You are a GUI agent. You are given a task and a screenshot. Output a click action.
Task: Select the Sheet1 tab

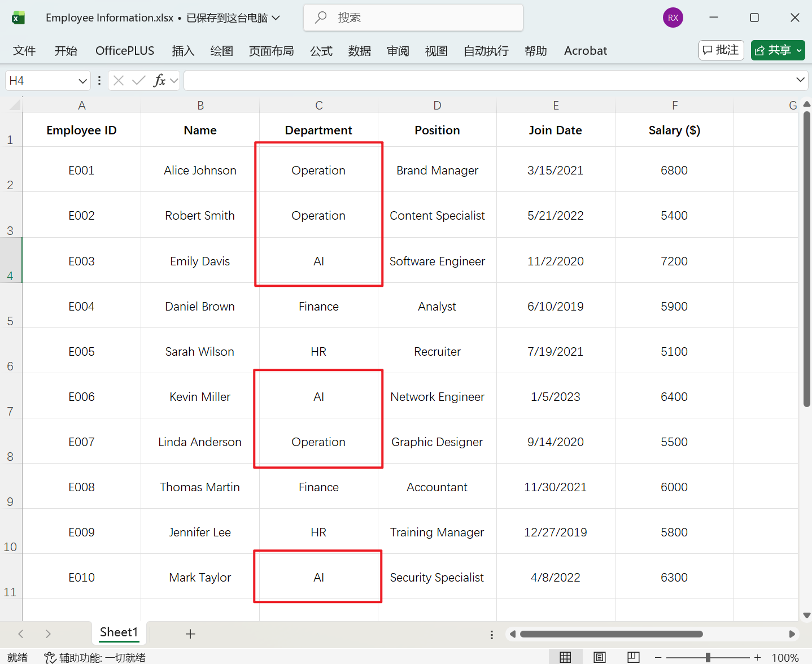point(119,632)
